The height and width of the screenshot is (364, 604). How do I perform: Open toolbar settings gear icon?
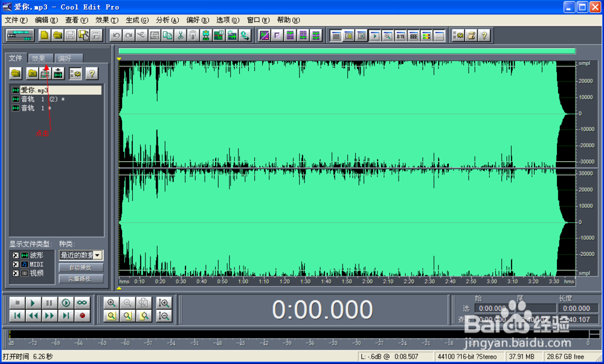click(458, 36)
